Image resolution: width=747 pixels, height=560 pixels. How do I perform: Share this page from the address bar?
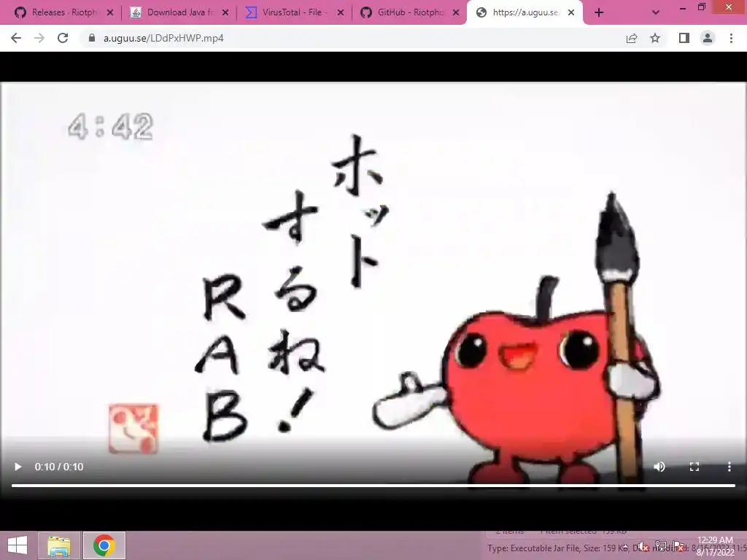[x=632, y=38]
